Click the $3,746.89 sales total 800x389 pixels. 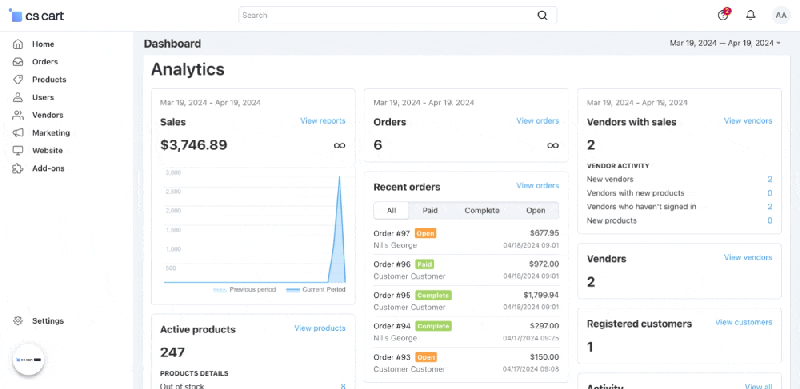tap(193, 145)
